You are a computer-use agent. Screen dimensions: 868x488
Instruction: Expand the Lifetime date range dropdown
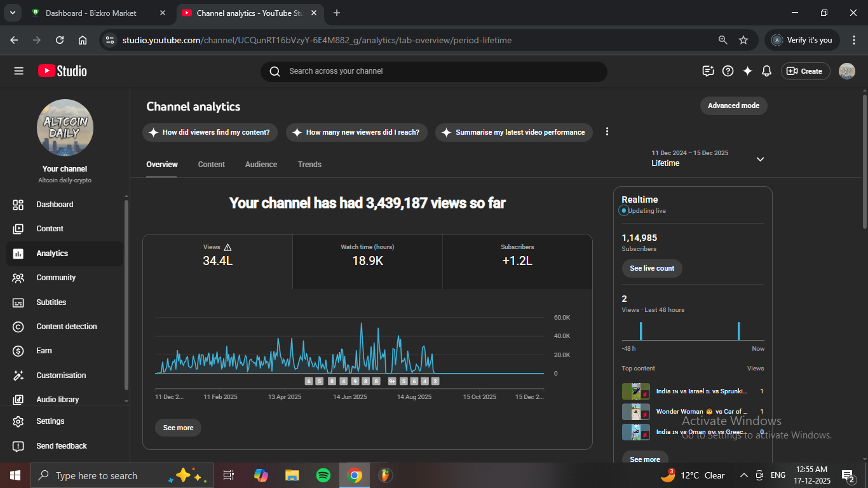[760, 159]
